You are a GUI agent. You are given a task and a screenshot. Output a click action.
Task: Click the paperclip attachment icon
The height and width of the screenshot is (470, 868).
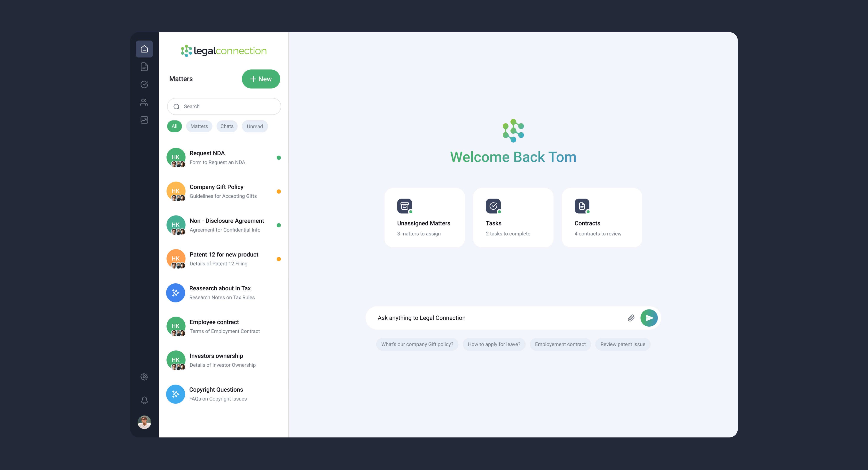point(631,318)
